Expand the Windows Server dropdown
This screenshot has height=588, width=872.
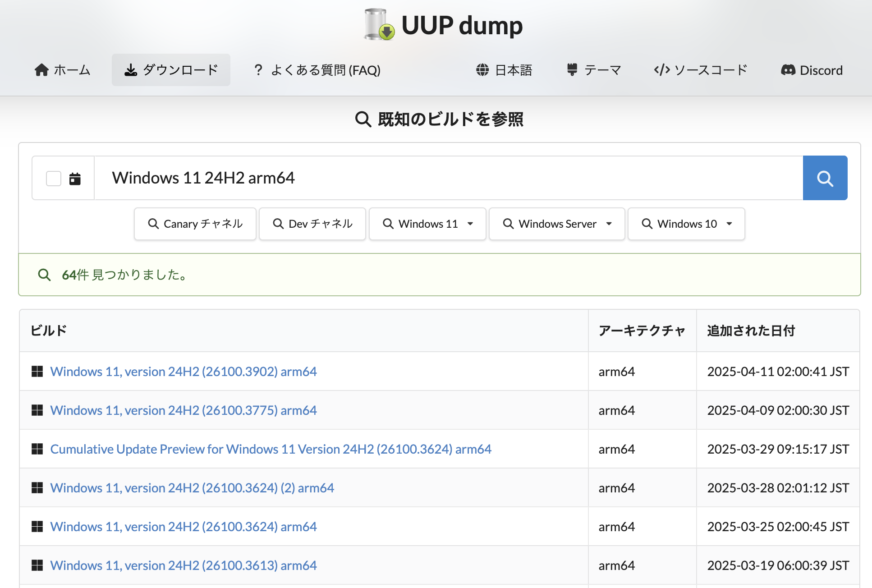(557, 224)
